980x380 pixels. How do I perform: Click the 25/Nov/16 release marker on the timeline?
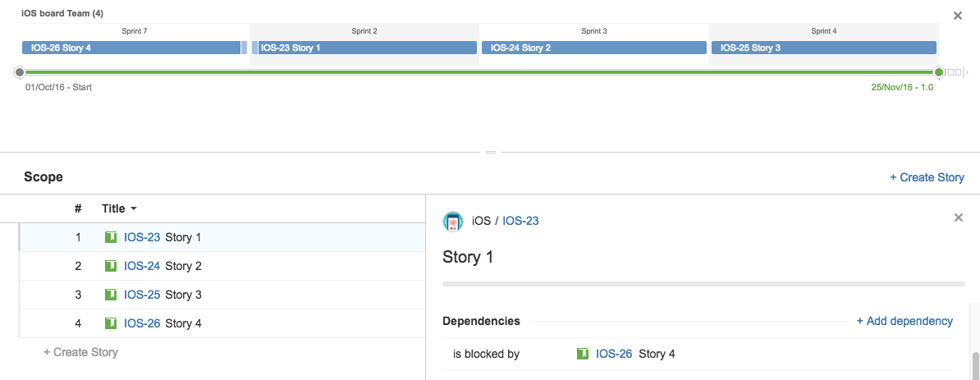(939, 72)
